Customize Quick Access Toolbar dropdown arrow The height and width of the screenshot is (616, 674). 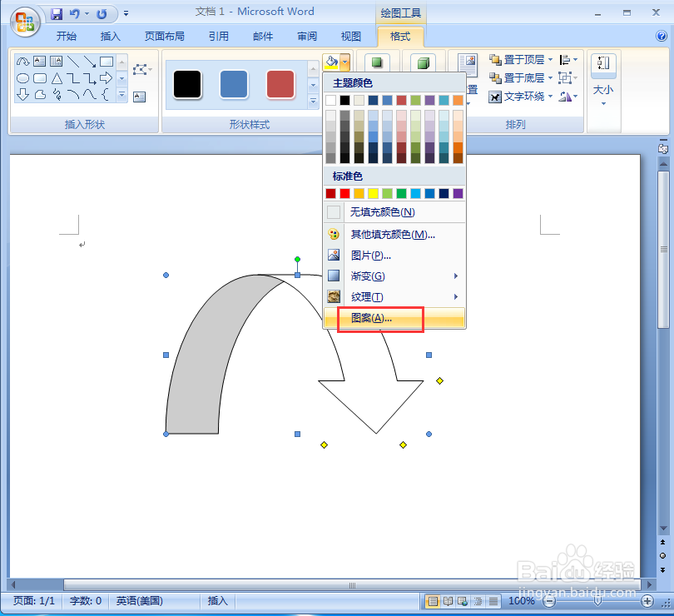[x=126, y=14]
